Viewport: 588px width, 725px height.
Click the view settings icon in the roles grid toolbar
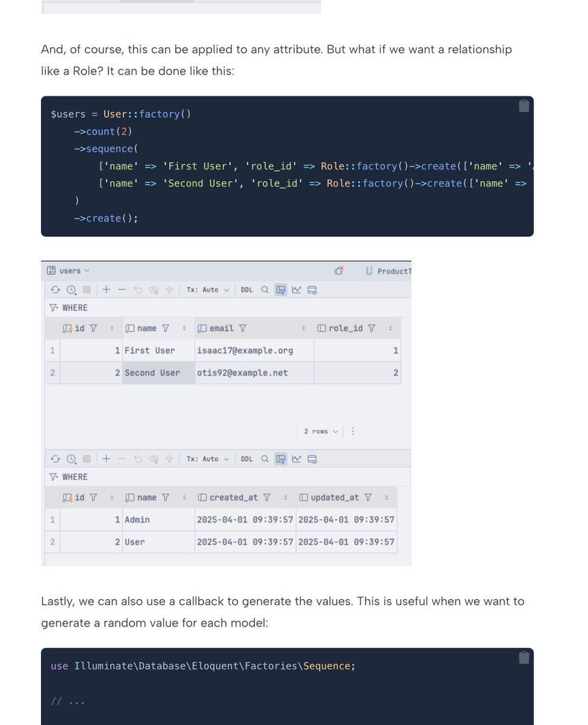coord(312,459)
